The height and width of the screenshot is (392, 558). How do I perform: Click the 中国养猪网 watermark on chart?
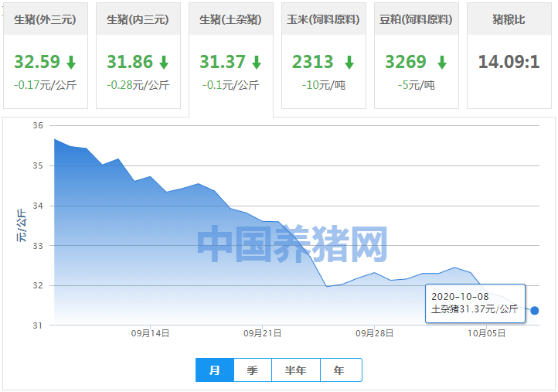(x=291, y=245)
